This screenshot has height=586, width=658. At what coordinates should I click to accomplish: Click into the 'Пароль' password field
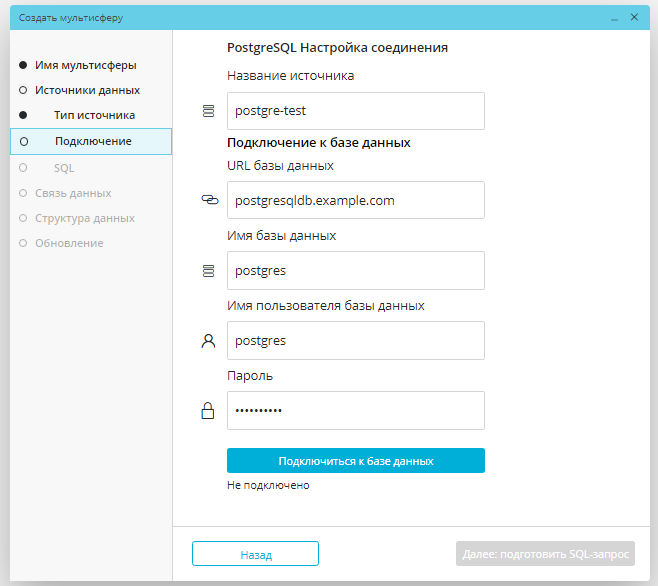(356, 411)
